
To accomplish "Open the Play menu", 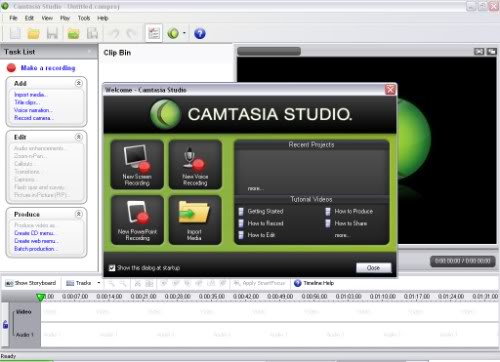I will point(65,18).
